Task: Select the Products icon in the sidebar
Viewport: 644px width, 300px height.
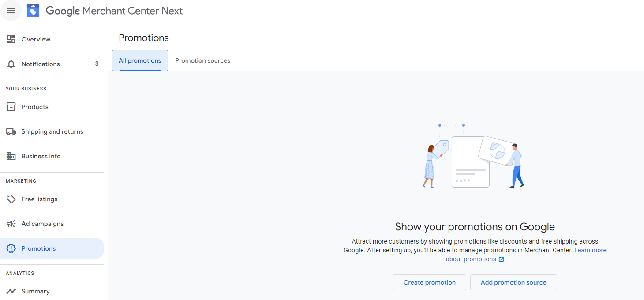Action: click(x=11, y=106)
